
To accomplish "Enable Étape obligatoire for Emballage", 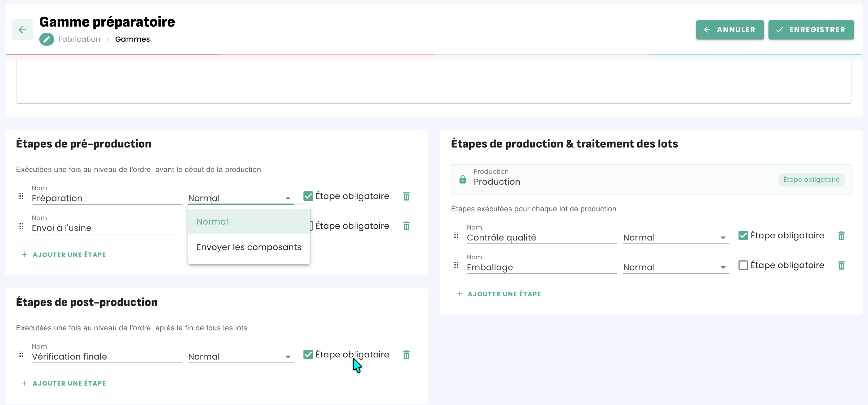I will point(743,265).
